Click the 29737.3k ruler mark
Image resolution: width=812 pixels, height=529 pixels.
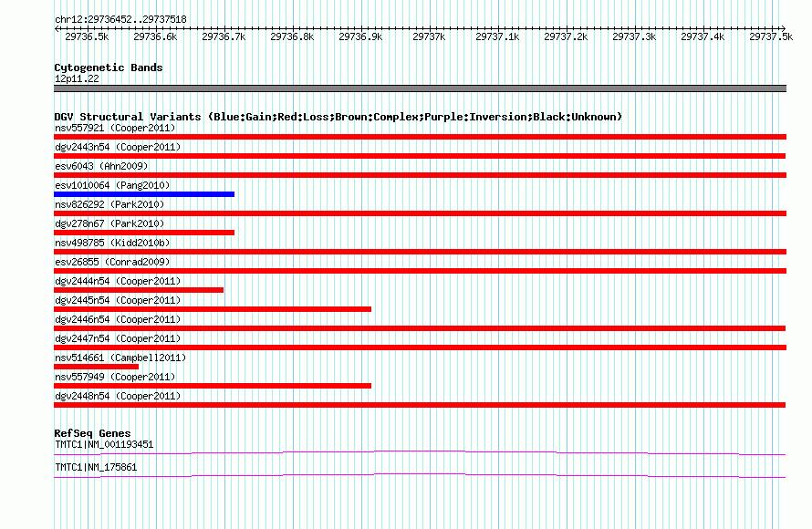click(634, 36)
